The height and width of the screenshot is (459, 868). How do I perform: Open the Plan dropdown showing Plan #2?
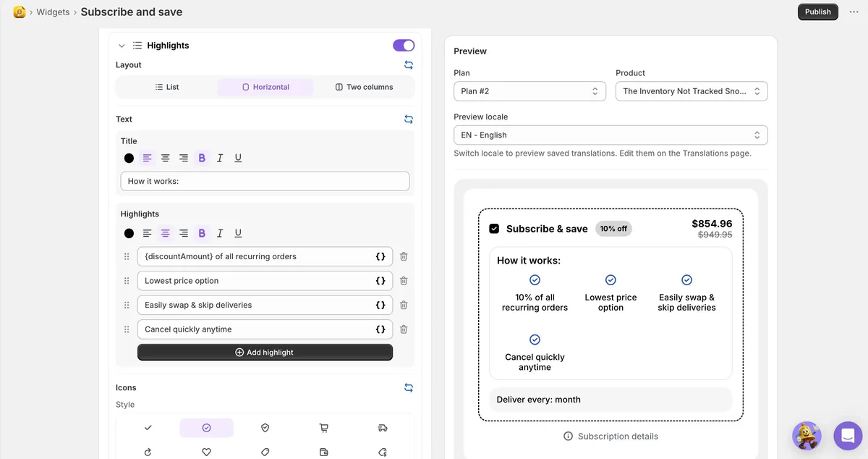pos(530,91)
